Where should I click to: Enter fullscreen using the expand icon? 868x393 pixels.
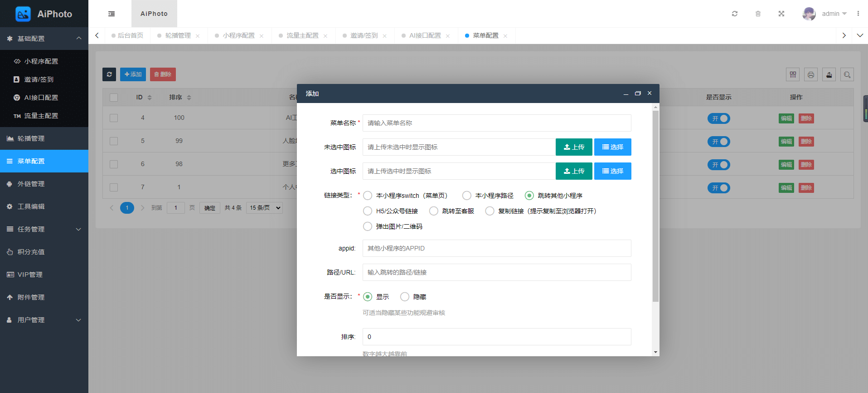pyautogui.click(x=781, y=14)
